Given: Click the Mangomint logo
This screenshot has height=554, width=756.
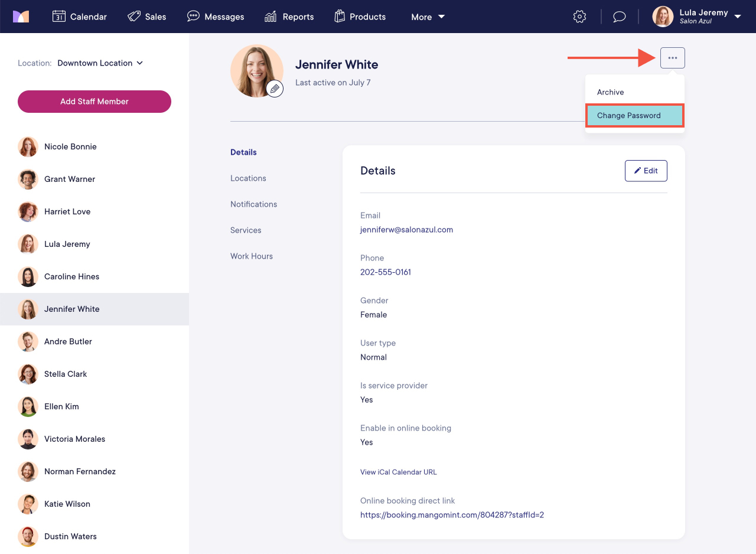Looking at the screenshot, I should [22, 16].
